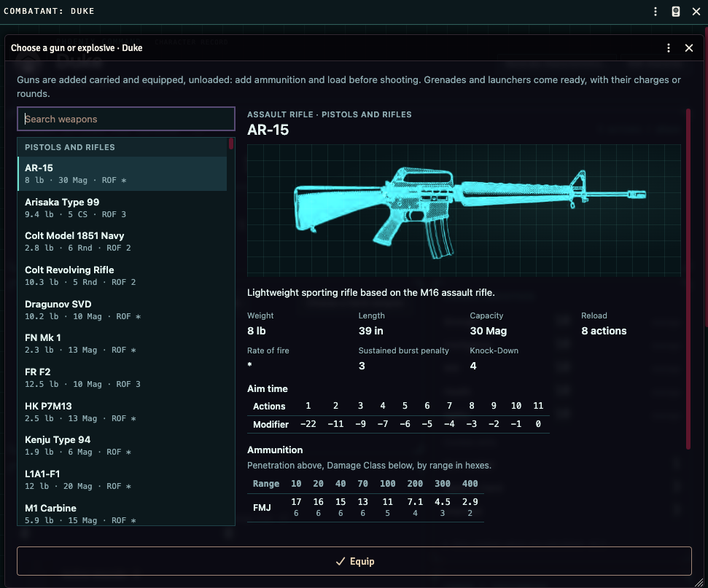This screenshot has width=708, height=588.
Task: Click the character sheet icon in title bar
Action: 675,11
